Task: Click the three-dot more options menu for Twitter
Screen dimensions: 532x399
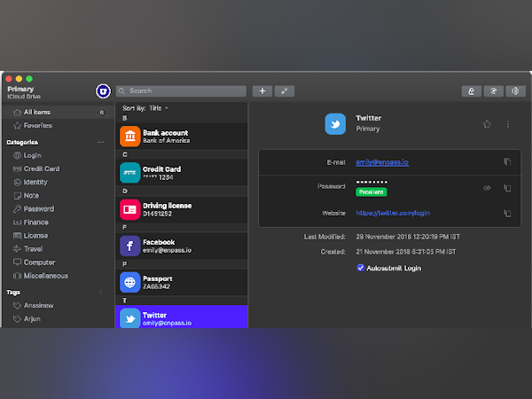Action: tap(507, 124)
